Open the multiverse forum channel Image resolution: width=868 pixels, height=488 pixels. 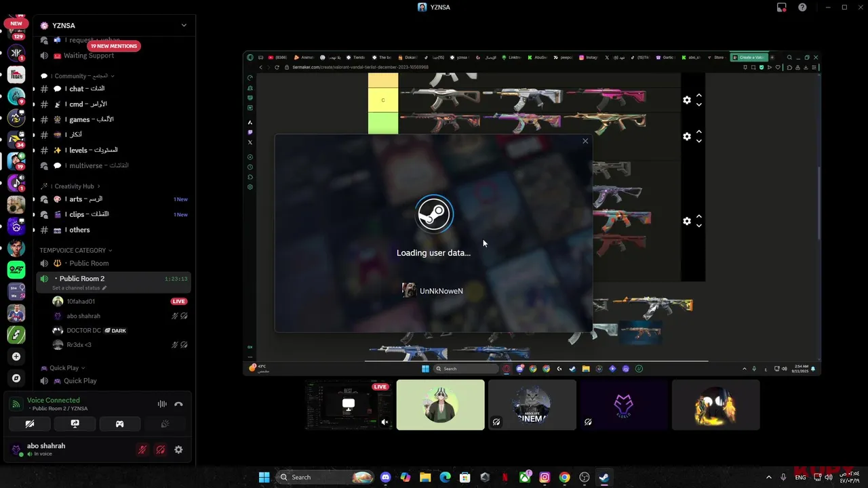(x=113, y=165)
